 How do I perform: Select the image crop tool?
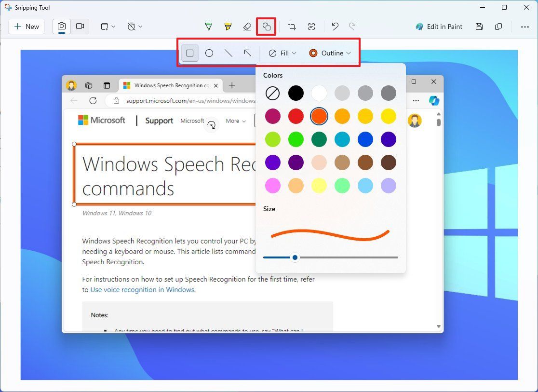292,27
